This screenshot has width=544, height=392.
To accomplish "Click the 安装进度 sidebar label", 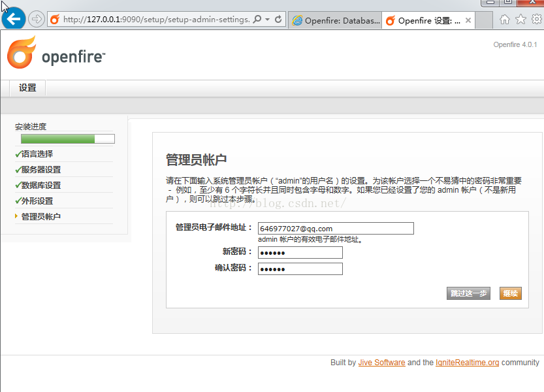I will click(x=31, y=126).
